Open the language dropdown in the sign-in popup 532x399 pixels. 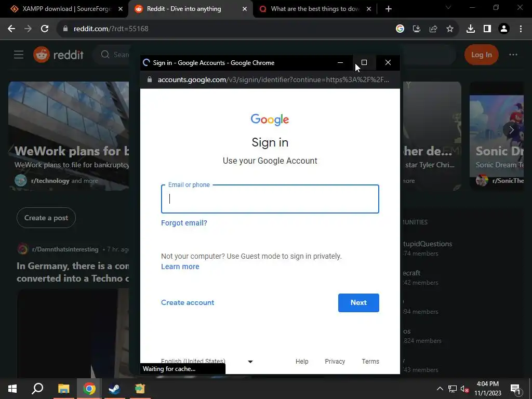click(x=207, y=362)
